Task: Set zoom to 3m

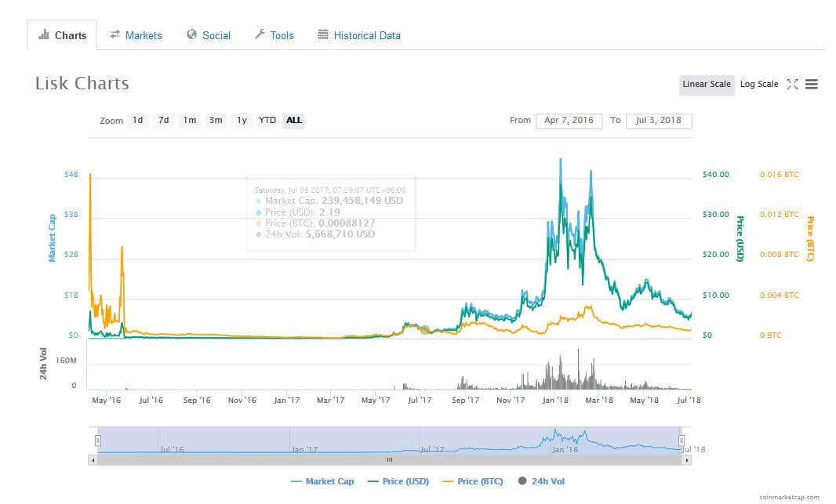Action: click(x=216, y=121)
